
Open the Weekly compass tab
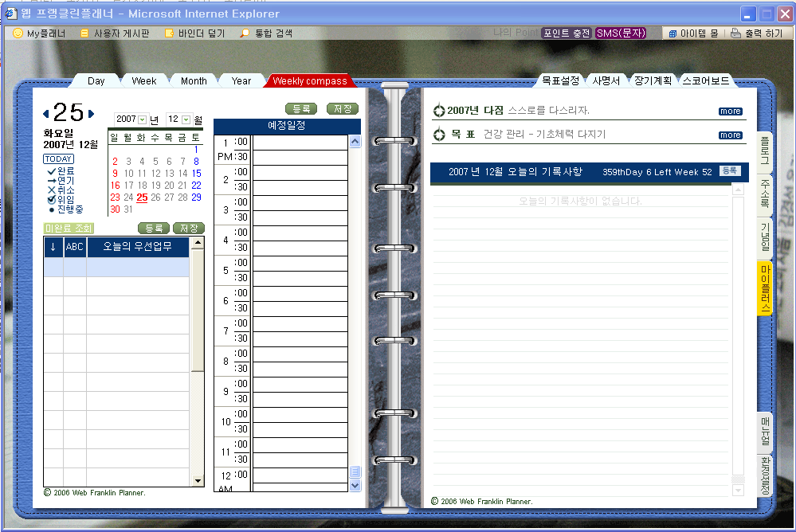click(310, 81)
